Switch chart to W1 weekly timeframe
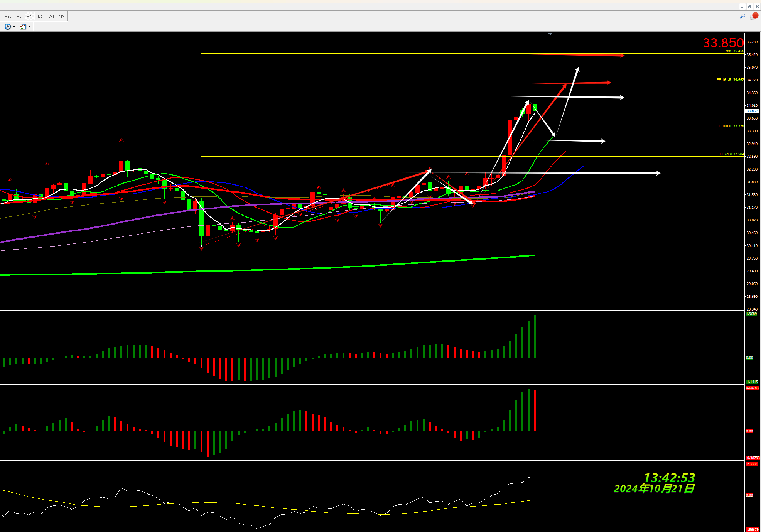Image resolution: width=761 pixels, height=532 pixels. click(51, 16)
